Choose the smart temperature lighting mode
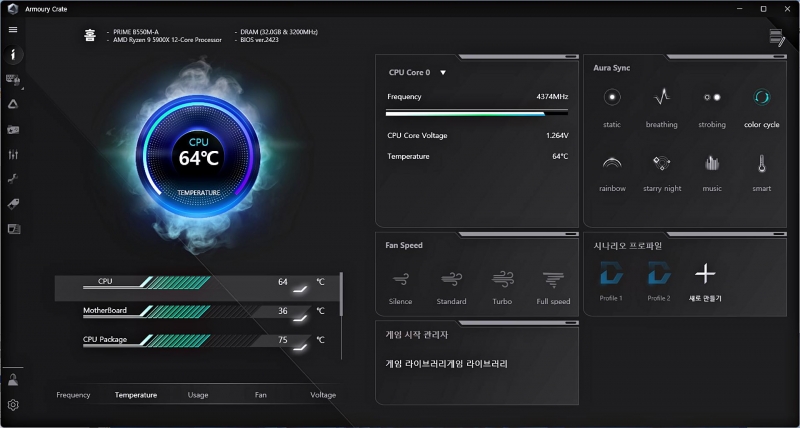Screen dimensions: 800x428 point(761,163)
